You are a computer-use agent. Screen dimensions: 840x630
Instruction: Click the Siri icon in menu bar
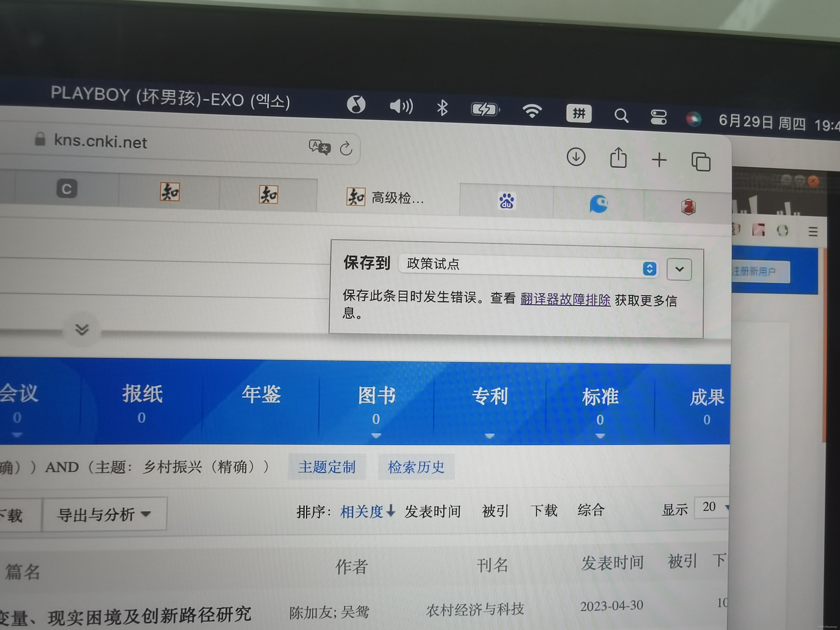pos(693,119)
